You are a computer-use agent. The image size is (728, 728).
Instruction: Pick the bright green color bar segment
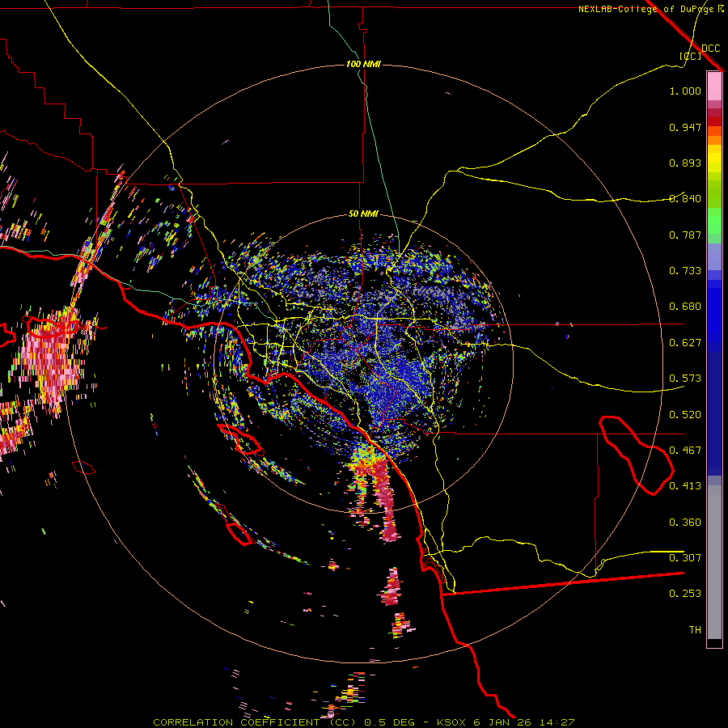tap(714, 221)
